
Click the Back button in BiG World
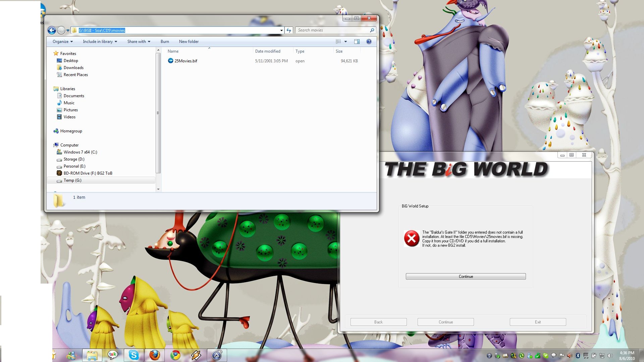point(378,322)
